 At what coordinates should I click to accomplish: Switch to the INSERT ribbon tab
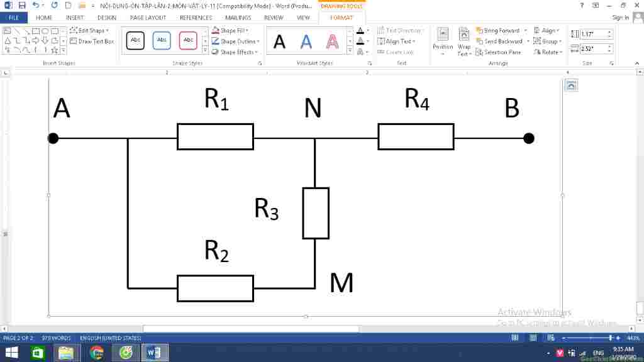tap(74, 18)
